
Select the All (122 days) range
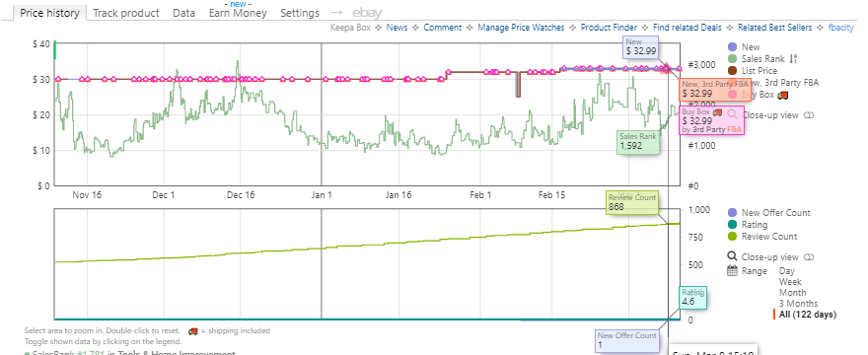click(x=808, y=315)
